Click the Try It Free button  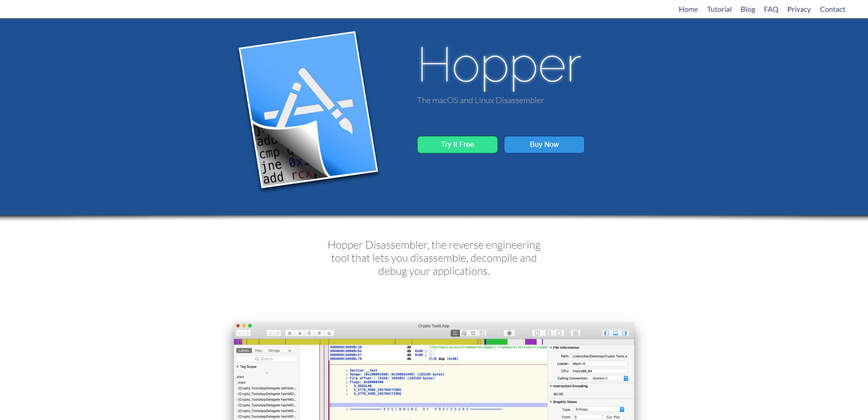(x=458, y=145)
